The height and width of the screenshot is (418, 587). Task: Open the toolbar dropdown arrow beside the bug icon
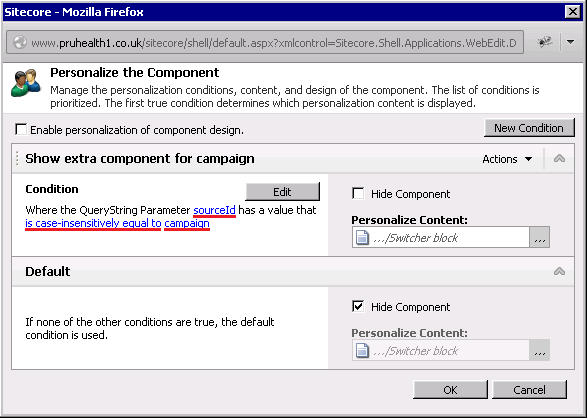(x=571, y=42)
